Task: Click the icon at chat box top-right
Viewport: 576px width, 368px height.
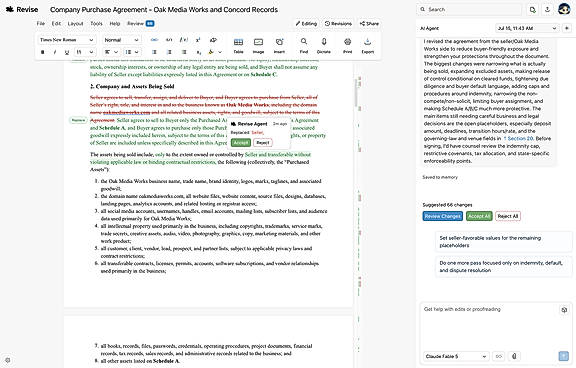Action: [564, 310]
